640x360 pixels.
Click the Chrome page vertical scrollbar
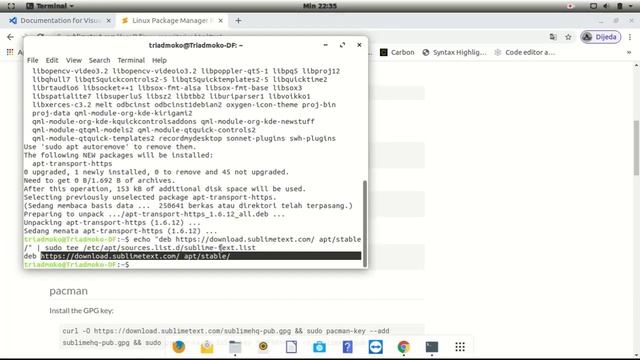pos(636,148)
